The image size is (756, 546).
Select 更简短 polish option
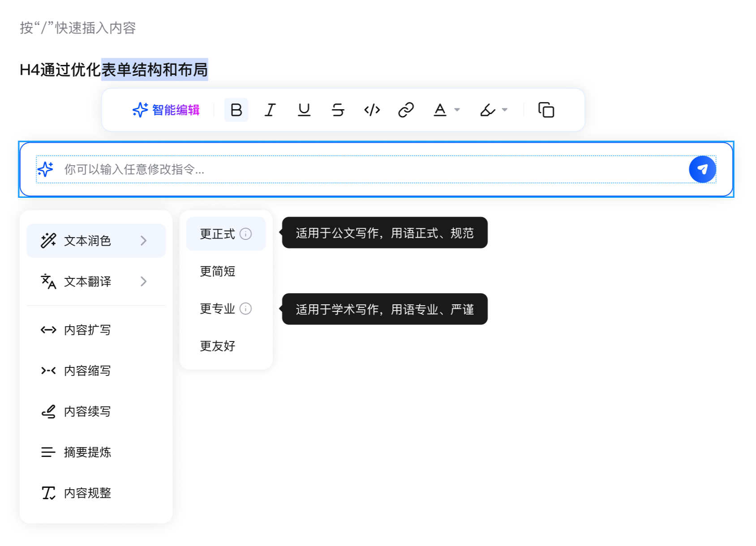[218, 271]
